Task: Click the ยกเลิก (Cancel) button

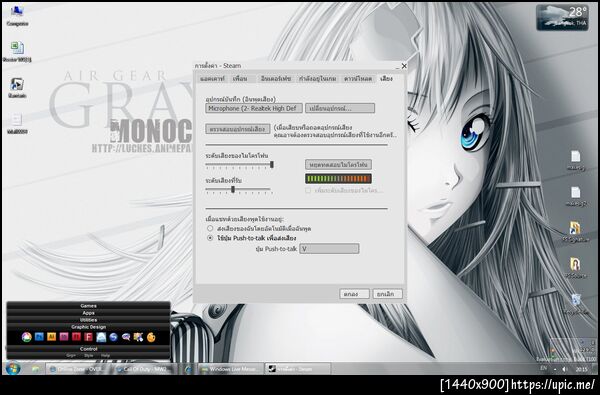Action: [388, 294]
